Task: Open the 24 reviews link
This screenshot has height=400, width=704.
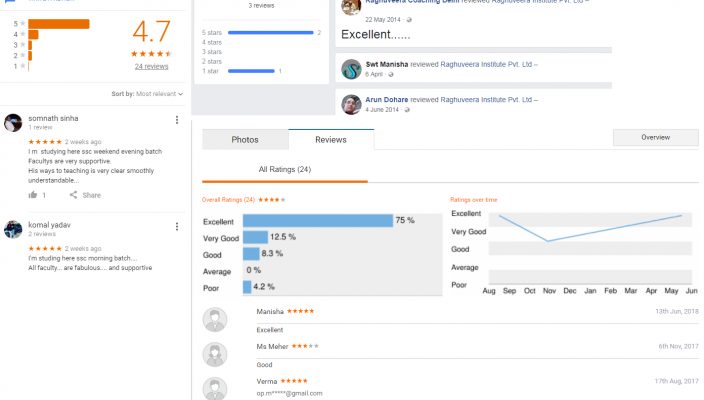Action: (152, 66)
